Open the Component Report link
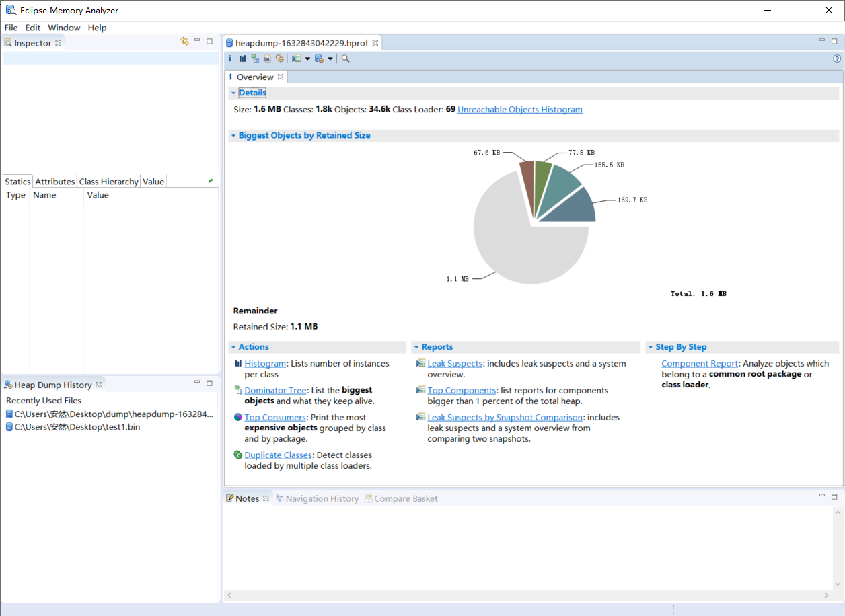This screenshot has height=616, width=845. pyautogui.click(x=700, y=364)
